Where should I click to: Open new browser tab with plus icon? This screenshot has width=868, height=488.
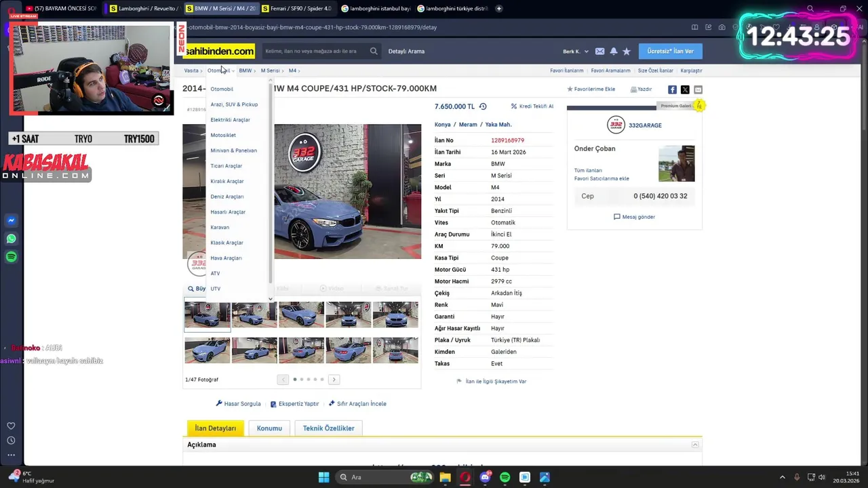coord(499,9)
